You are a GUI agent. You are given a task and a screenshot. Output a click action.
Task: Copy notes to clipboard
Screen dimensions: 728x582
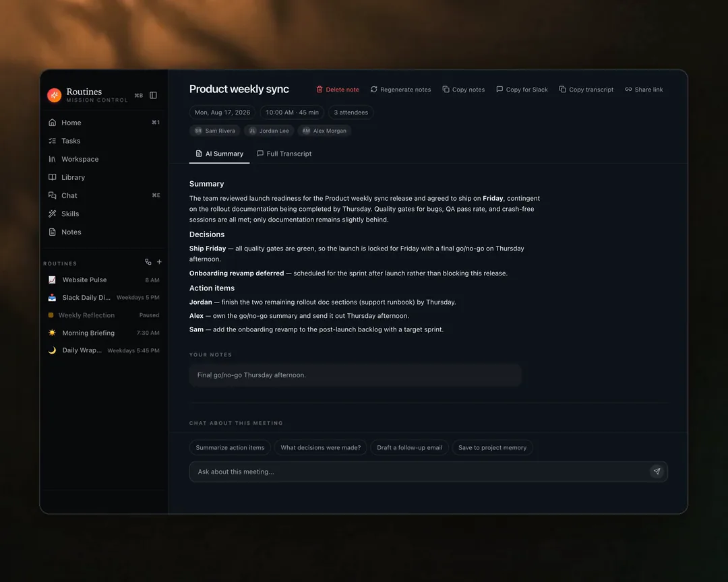pos(463,90)
